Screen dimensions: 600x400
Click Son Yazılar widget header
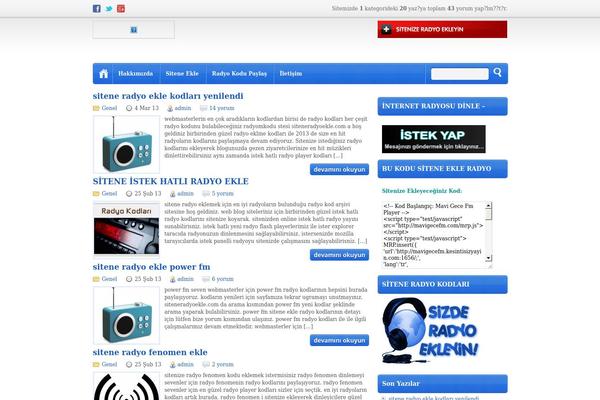click(443, 384)
